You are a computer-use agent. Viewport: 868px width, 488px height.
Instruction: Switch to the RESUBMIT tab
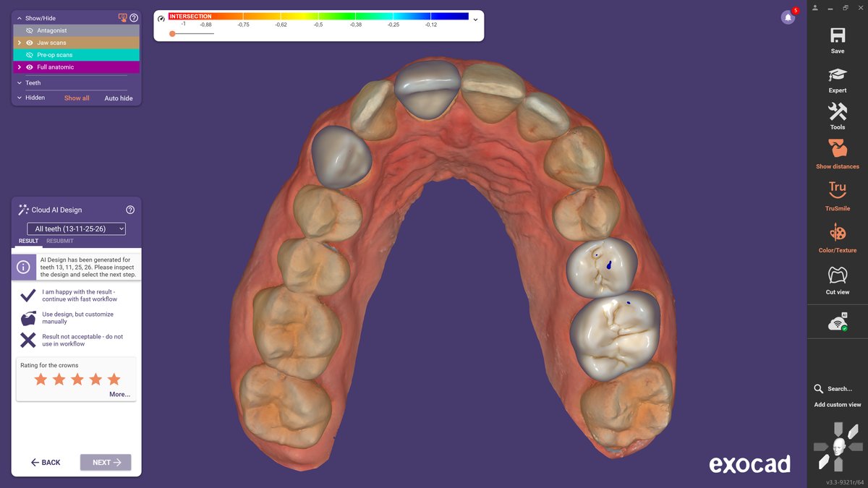60,241
